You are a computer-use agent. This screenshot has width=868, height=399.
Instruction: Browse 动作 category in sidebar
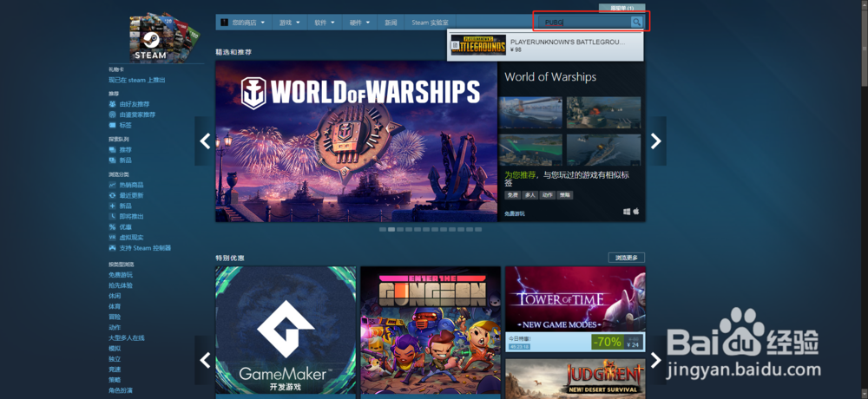pos(115,328)
